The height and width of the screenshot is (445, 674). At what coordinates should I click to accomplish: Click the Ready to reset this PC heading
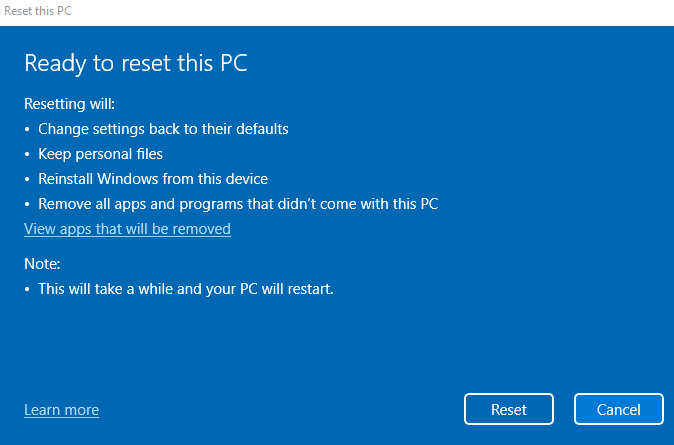(x=135, y=63)
